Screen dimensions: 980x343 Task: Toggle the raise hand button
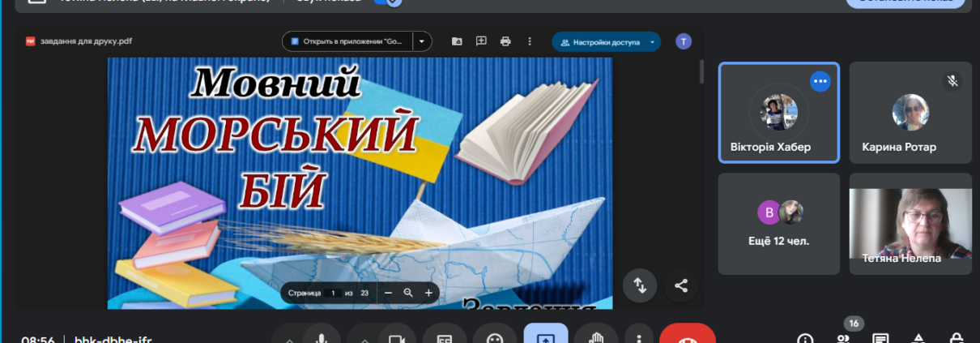[x=596, y=338]
